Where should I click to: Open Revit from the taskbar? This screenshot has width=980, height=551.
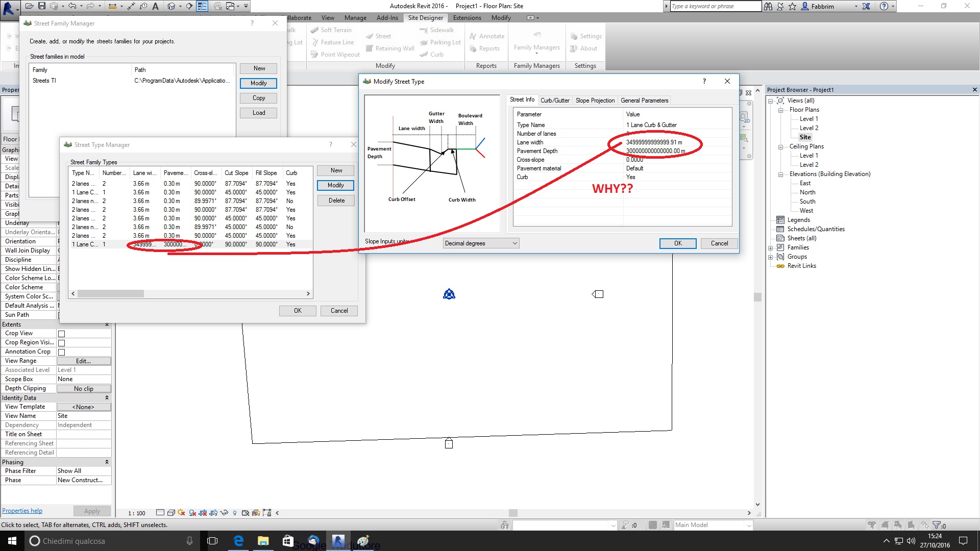(x=338, y=541)
